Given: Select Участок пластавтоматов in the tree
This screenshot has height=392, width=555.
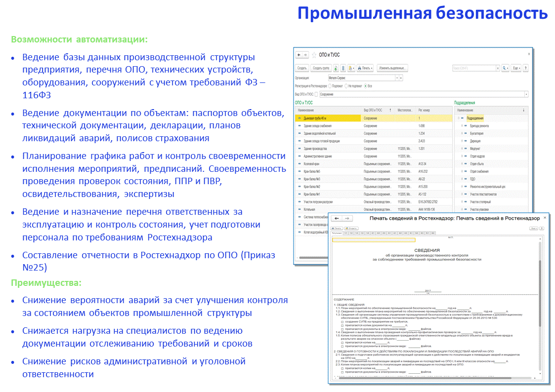Looking at the screenshot, I should 483,195.
